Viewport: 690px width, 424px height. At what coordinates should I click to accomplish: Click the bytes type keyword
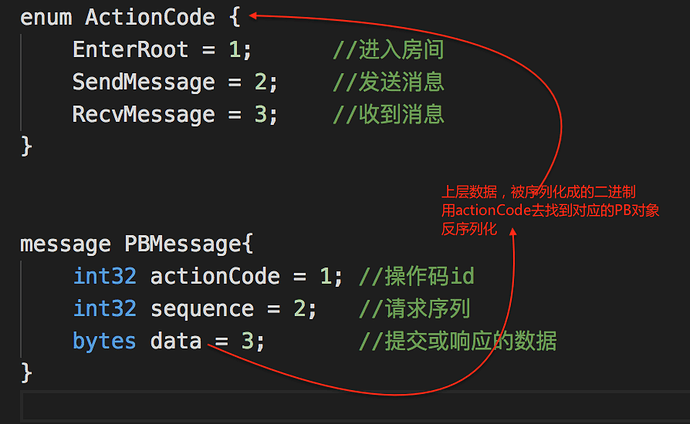point(104,341)
